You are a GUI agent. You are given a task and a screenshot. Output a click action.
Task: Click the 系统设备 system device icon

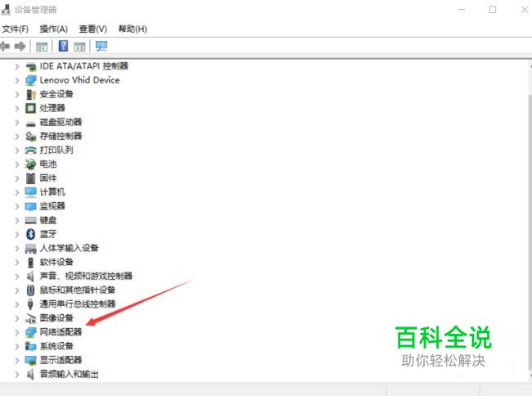(31, 346)
